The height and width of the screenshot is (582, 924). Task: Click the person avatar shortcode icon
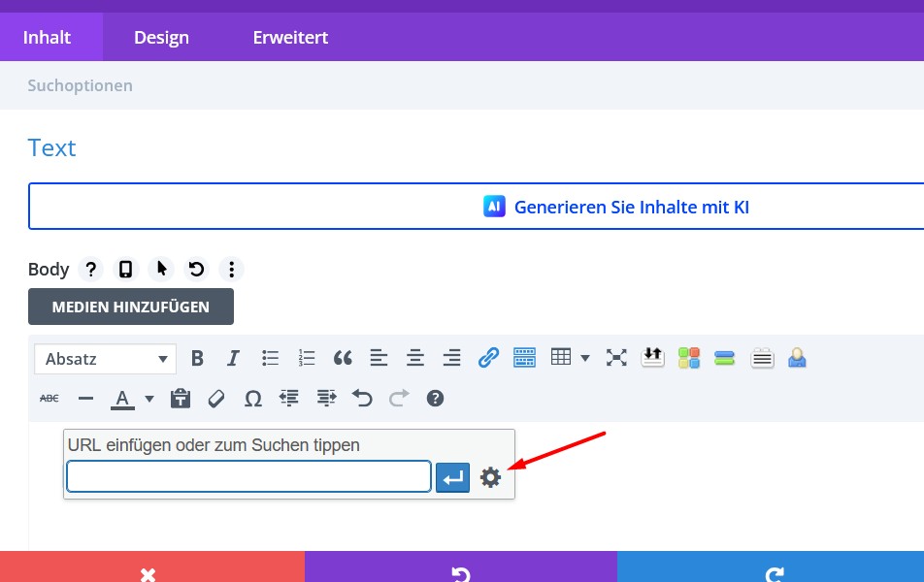(x=797, y=358)
